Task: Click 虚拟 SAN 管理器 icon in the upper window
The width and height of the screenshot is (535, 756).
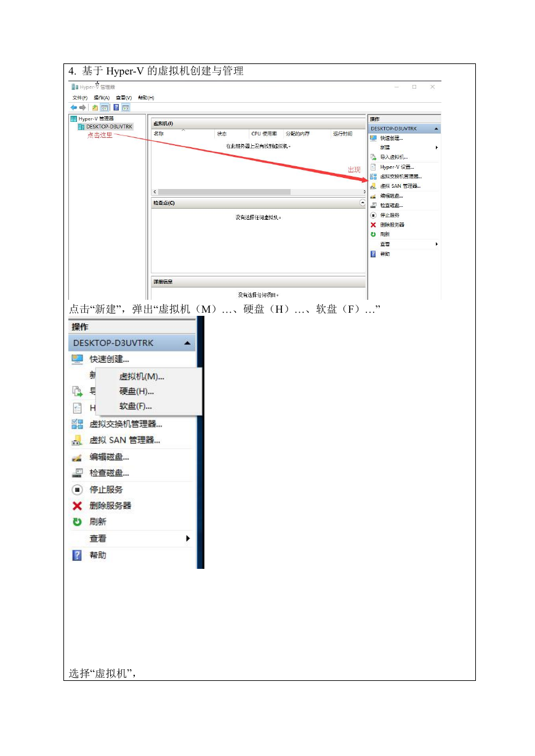Action: pos(373,186)
